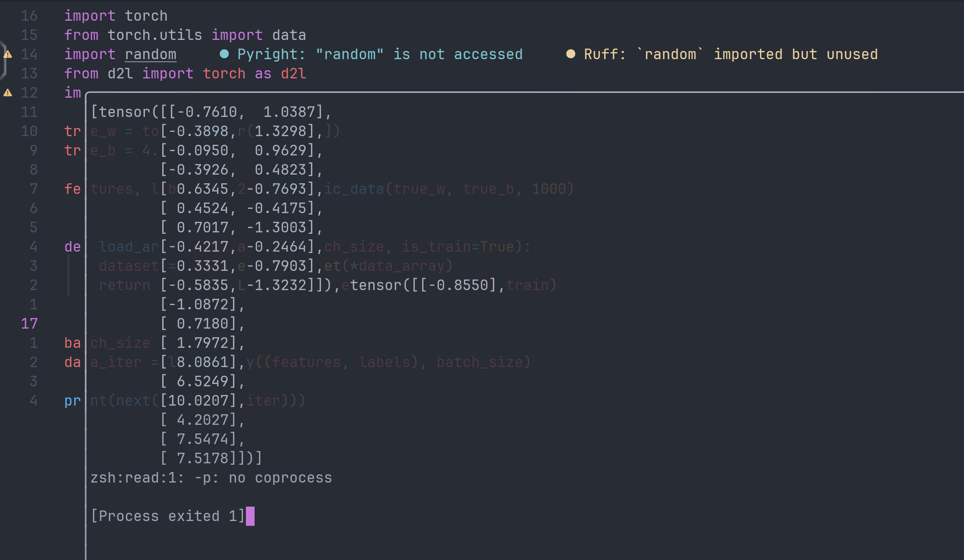Viewport: 964px width, 560px height.
Task: Click '[Process exited 1]' text in terminal
Action: pyautogui.click(x=167, y=516)
